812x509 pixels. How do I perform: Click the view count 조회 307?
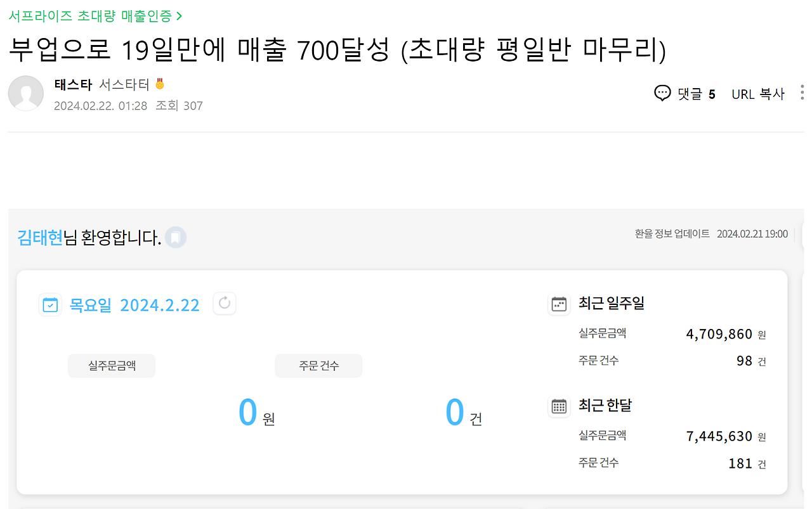pos(179,105)
